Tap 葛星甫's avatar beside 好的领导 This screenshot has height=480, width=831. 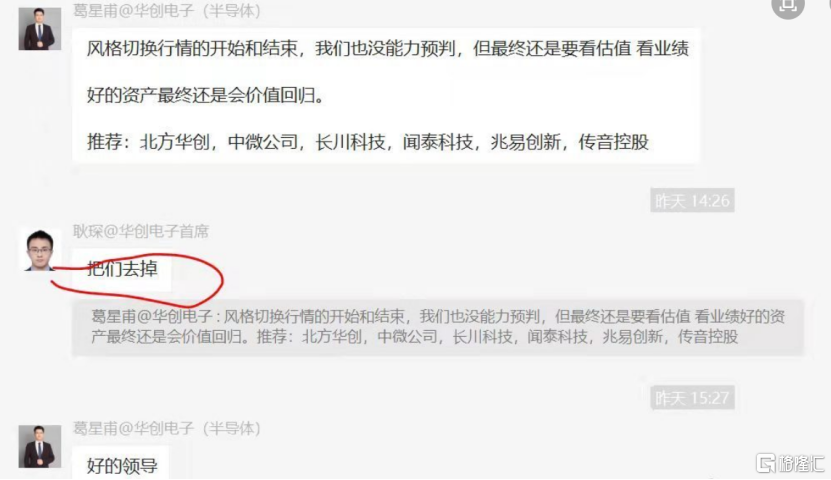(x=40, y=447)
